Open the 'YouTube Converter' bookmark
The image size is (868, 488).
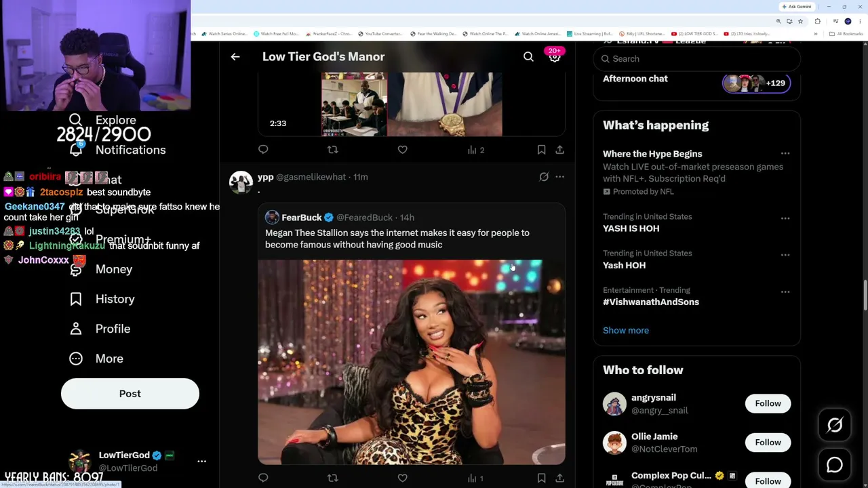pyautogui.click(x=380, y=34)
